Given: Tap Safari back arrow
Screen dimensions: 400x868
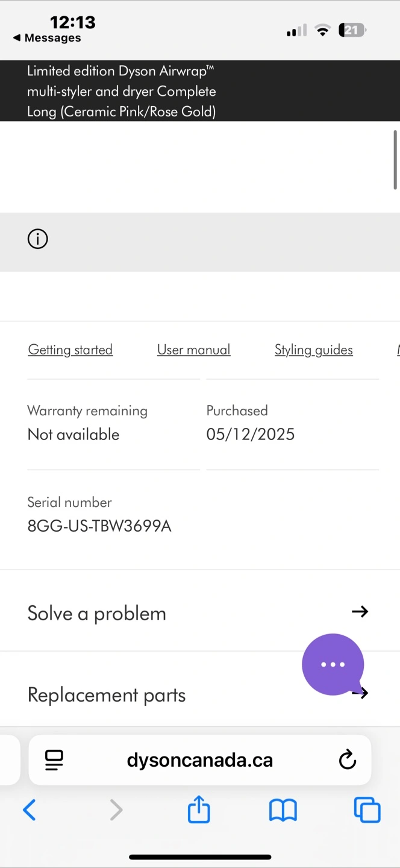Looking at the screenshot, I should [29, 810].
